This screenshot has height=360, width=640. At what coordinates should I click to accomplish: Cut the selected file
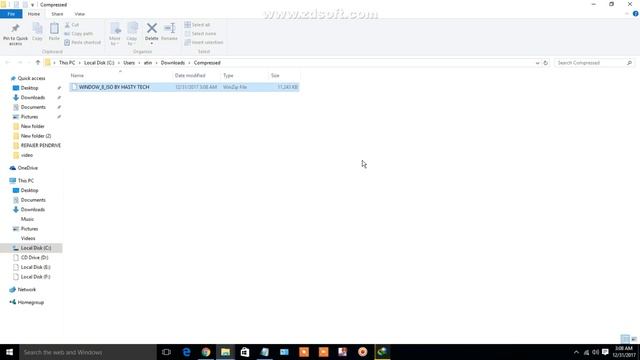[x=72, y=25]
